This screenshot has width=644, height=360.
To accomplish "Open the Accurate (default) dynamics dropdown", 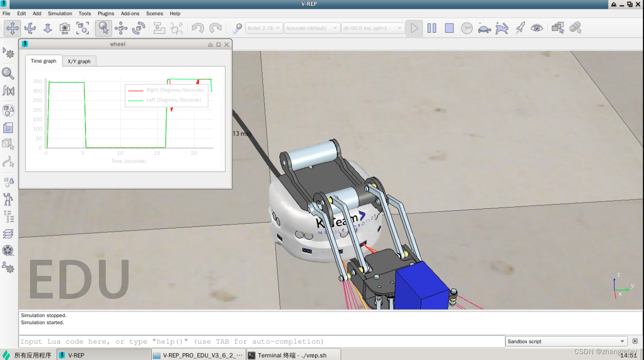I will 312,28.
